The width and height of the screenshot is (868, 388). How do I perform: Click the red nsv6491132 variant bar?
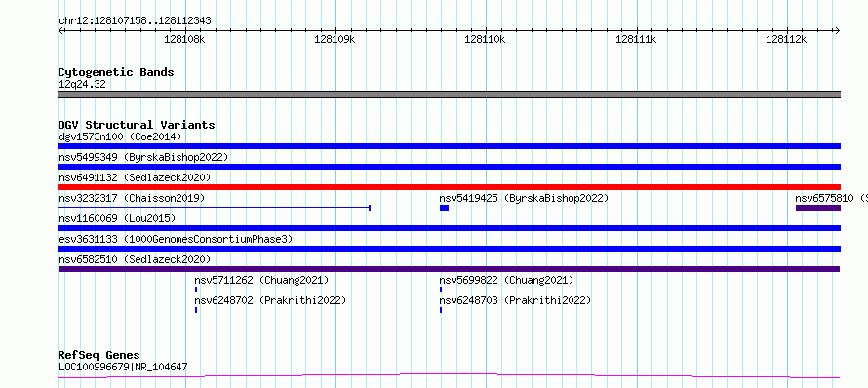(449, 187)
